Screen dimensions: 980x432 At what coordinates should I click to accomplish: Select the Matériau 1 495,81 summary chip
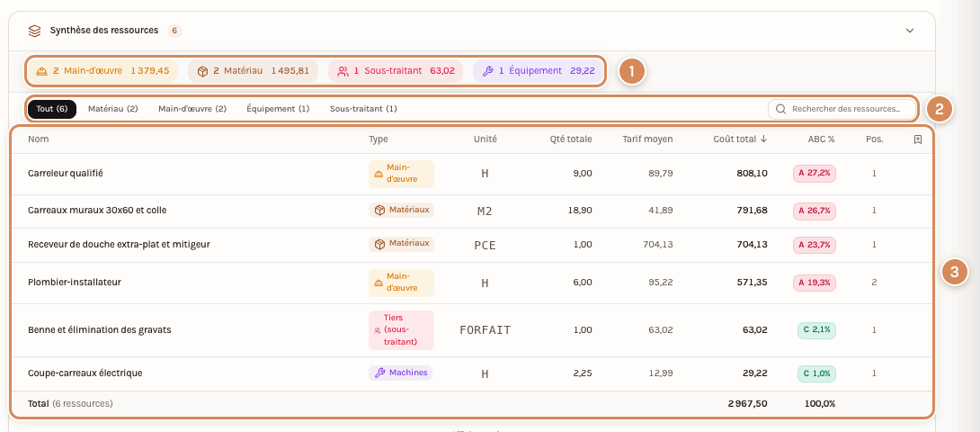[254, 71]
